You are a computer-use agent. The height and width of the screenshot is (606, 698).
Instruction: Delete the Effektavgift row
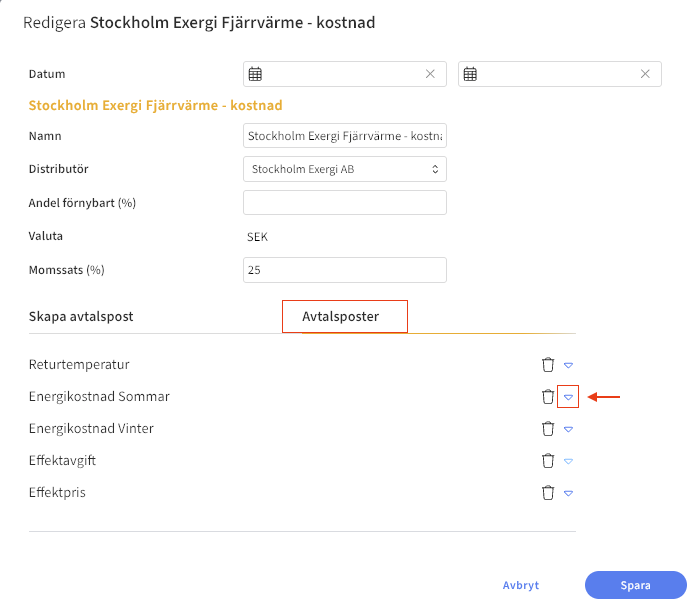pos(548,461)
